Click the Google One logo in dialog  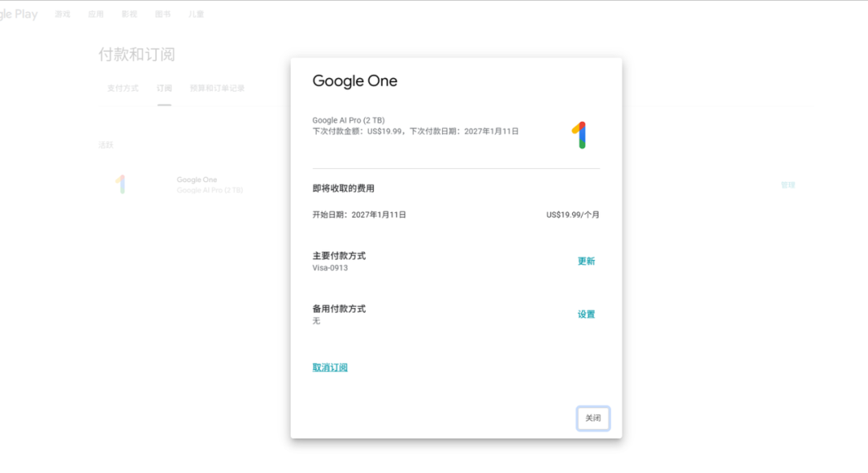579,135
